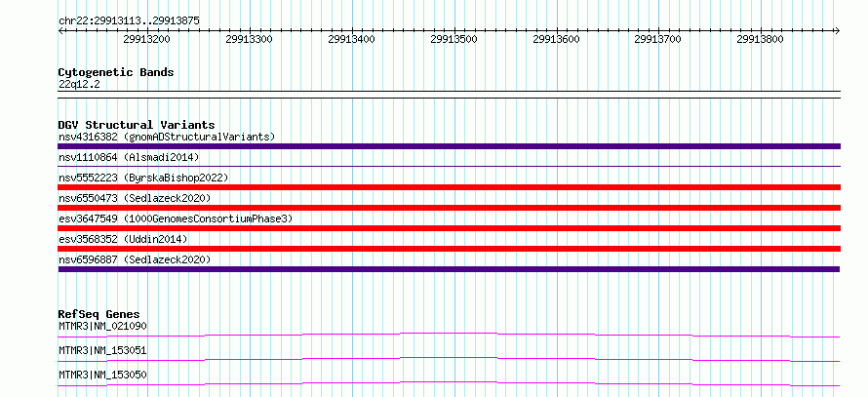
Task: Click the purple bar for nsv4316382
Action: pos(449,146)
